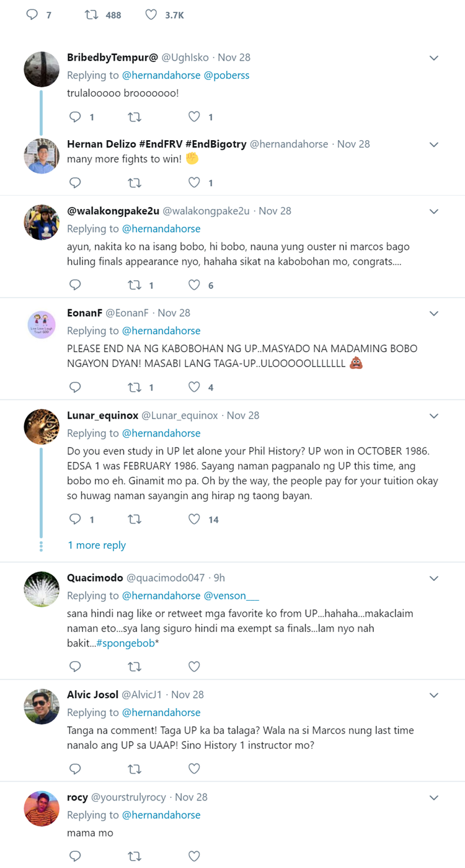
Task: Reply to EonanF's tweet
Action: 75,386
